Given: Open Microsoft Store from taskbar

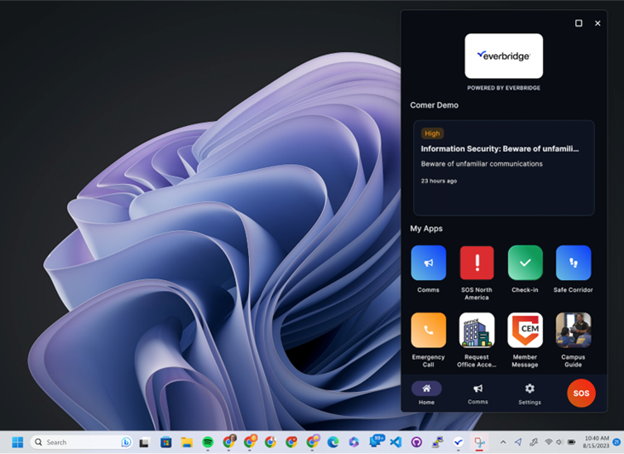Looking at the screenshot, I should 166,442.
